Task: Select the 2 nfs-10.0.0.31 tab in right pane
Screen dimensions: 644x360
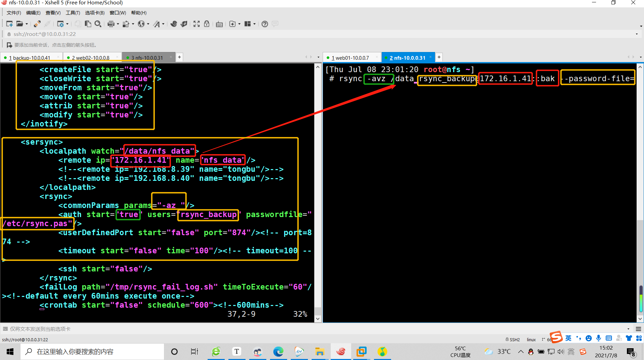Action: click(409, 57)
